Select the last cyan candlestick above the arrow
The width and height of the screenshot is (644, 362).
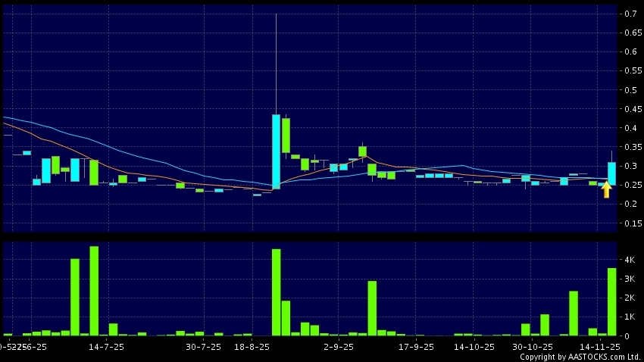[x=611, y=173]
